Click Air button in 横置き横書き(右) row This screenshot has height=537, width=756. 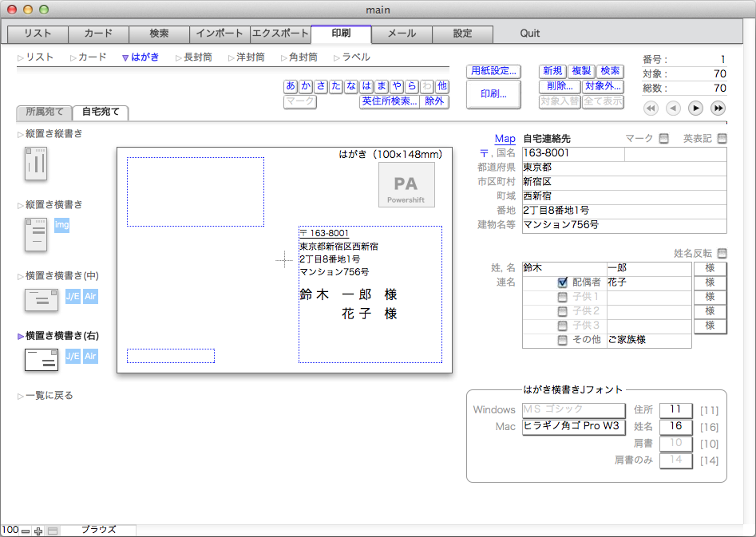click(91, 356)
